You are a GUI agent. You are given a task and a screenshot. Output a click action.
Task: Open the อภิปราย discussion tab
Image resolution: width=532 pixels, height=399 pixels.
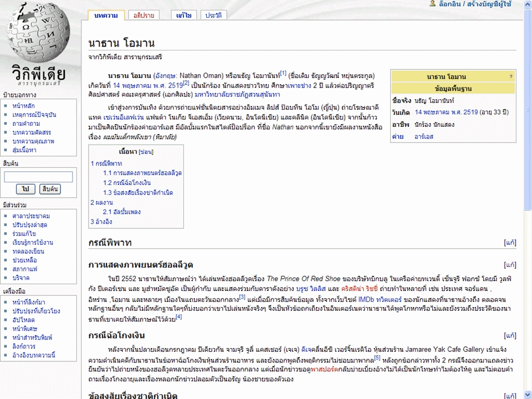pyautogui.click(x=143, y=16)
